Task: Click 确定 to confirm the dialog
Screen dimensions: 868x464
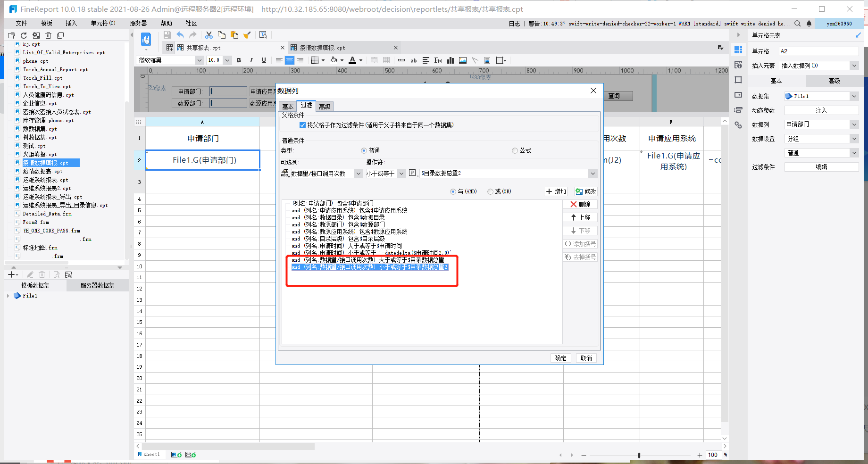Action: pyautogui.click(x=560, y=358)
